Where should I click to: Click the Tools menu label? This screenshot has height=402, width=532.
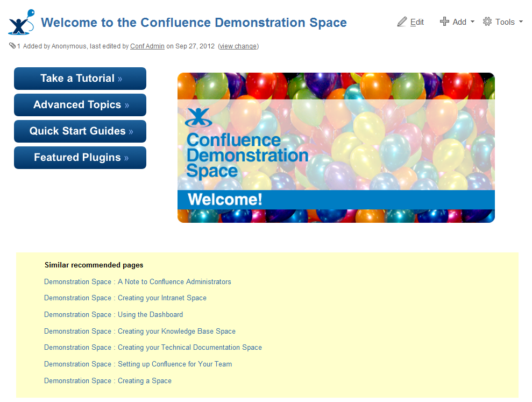click(505, 22)
